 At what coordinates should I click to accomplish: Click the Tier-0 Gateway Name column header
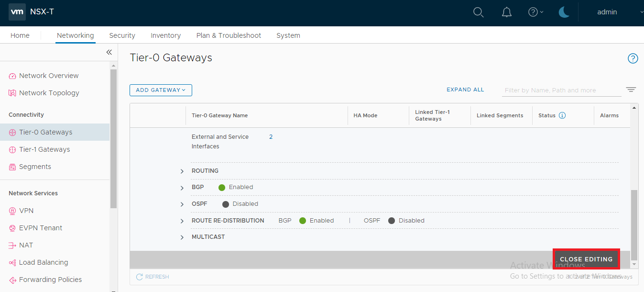pos(219,115)
